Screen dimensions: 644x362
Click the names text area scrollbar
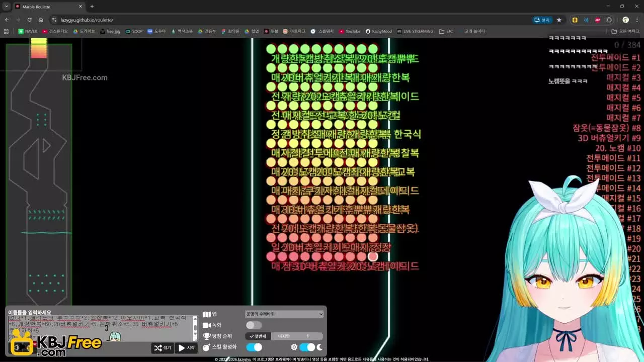[195, 328]
